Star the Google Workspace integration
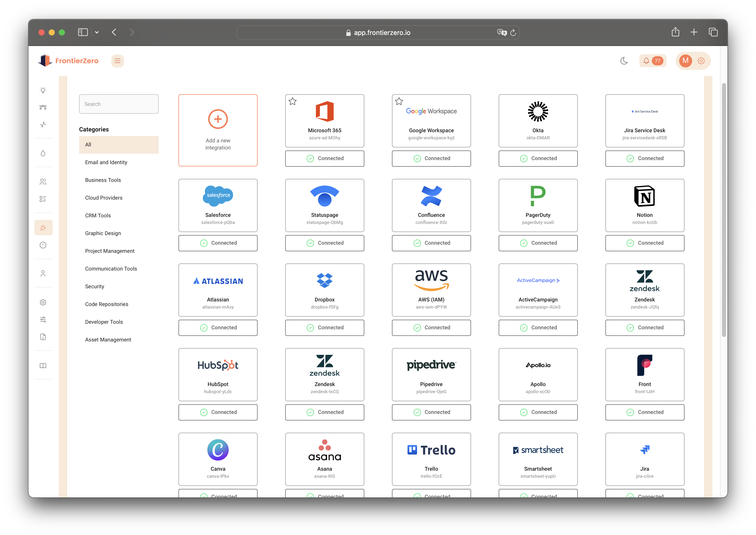Screen dimensions: 756x535 click(399, 102)
